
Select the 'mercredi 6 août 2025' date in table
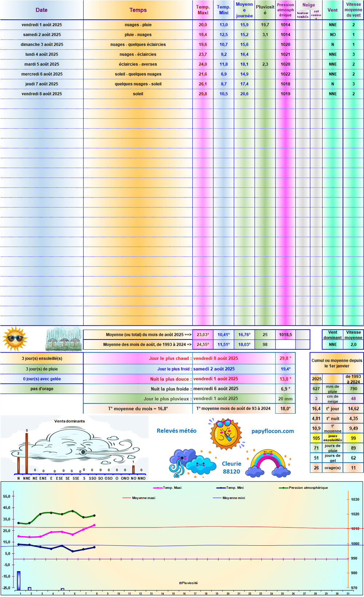pyautogui.click(x=41, y=74)
